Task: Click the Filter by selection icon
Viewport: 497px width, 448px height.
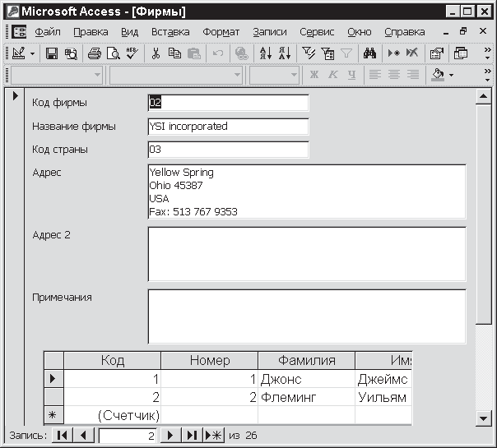Action: 309,53
